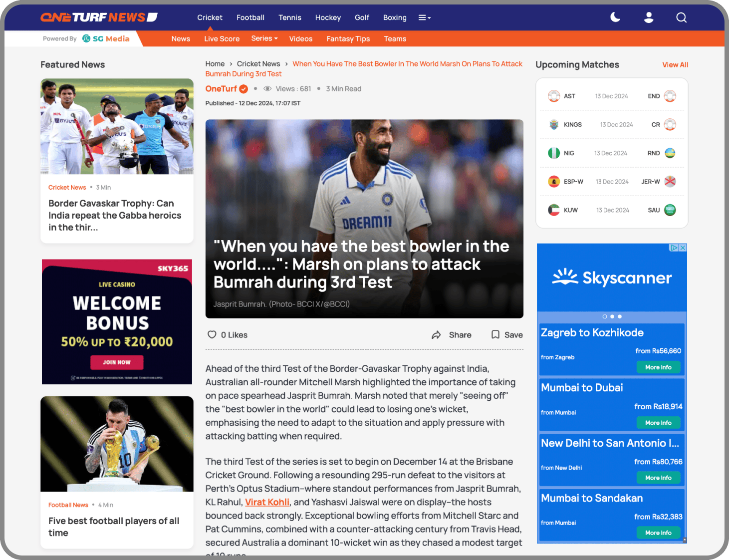Viewport: 729px width, 560px height.
Task: Open the user account profile icon
Action: (x=649, y=17)
